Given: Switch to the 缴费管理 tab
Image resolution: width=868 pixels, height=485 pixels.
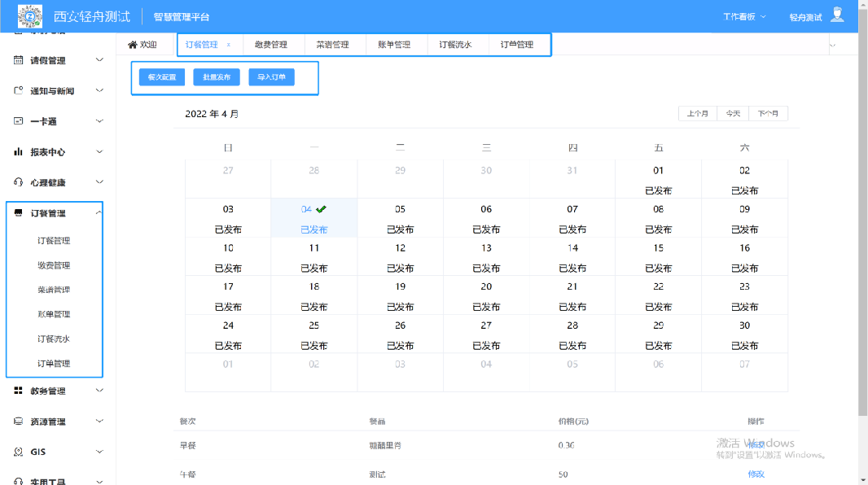Looking at the screenshot, I should [x=270, y=44].
